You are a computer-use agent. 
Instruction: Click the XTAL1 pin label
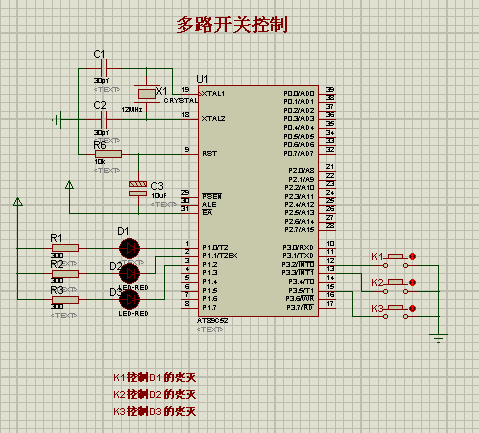tap(214, 94)
